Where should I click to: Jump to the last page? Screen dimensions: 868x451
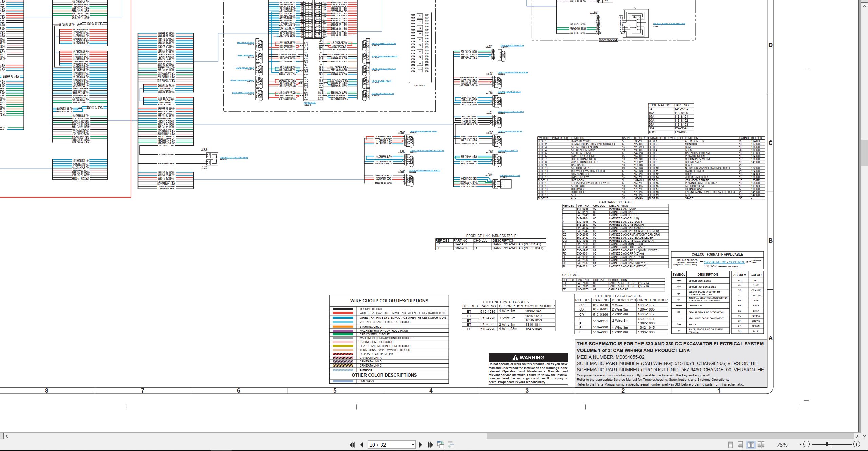(431, 445)
